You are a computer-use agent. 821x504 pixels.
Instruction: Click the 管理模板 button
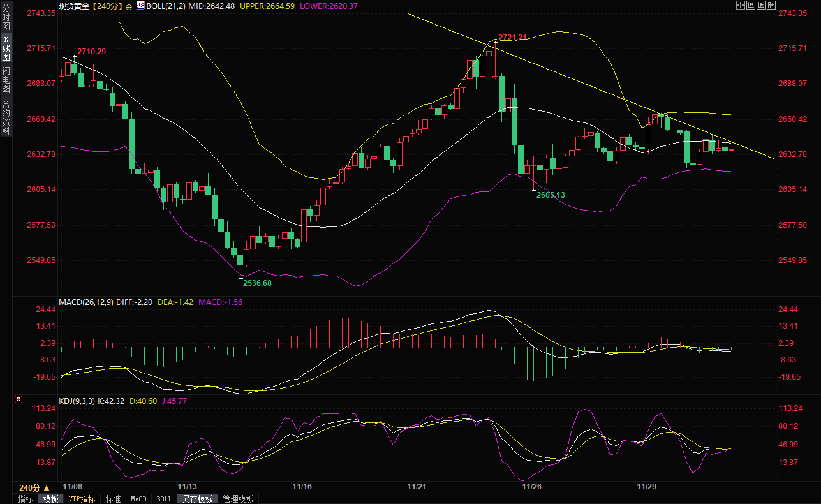pos(238,499)
